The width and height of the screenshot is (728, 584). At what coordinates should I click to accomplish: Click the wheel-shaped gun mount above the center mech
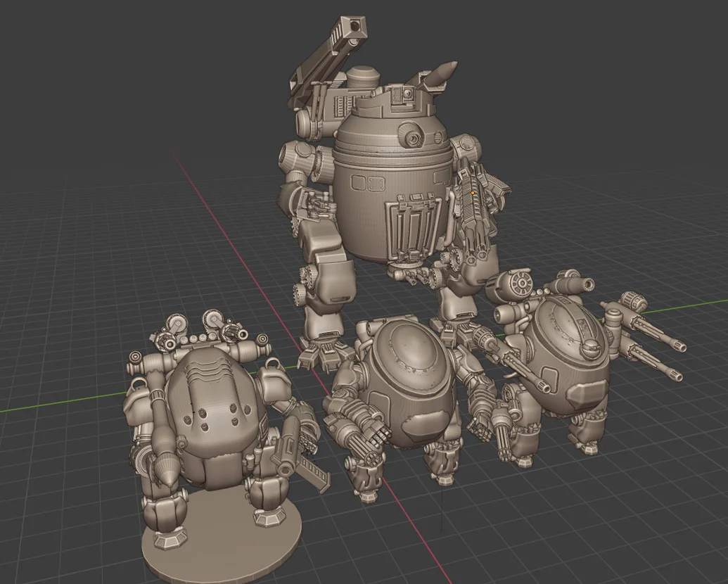tap(521, 284)
